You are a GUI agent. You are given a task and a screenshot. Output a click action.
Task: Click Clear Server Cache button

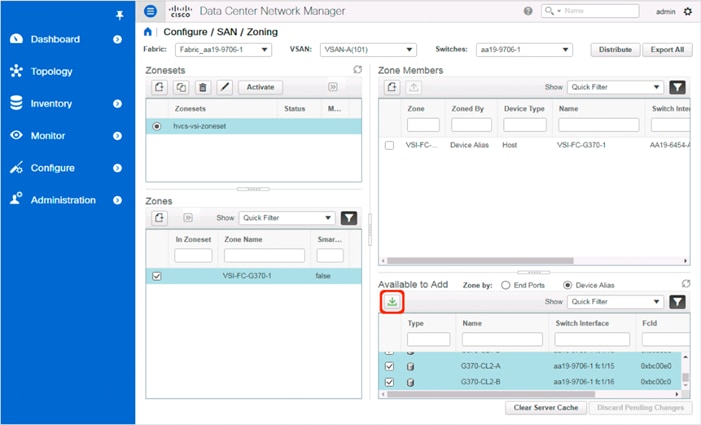point(545,408)
